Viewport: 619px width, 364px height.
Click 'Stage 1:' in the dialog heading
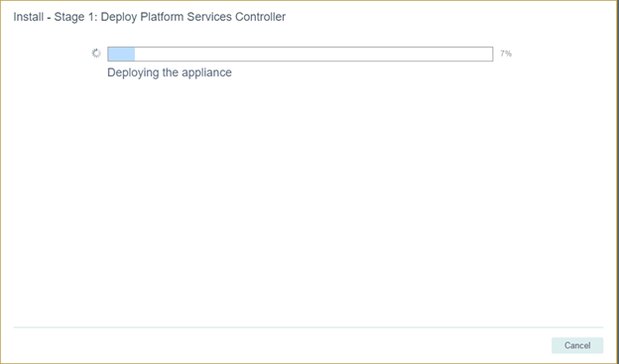(x=75, y=18)
